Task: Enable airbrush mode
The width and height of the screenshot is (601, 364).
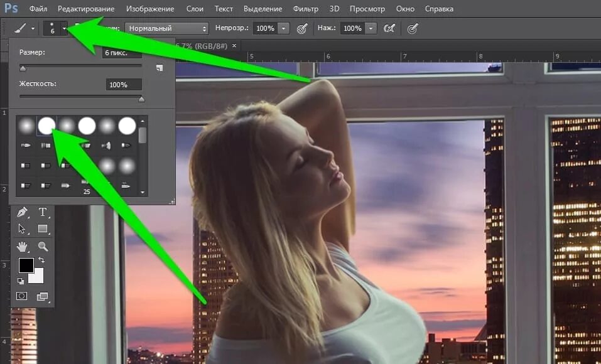Action: tap(389, 28)
